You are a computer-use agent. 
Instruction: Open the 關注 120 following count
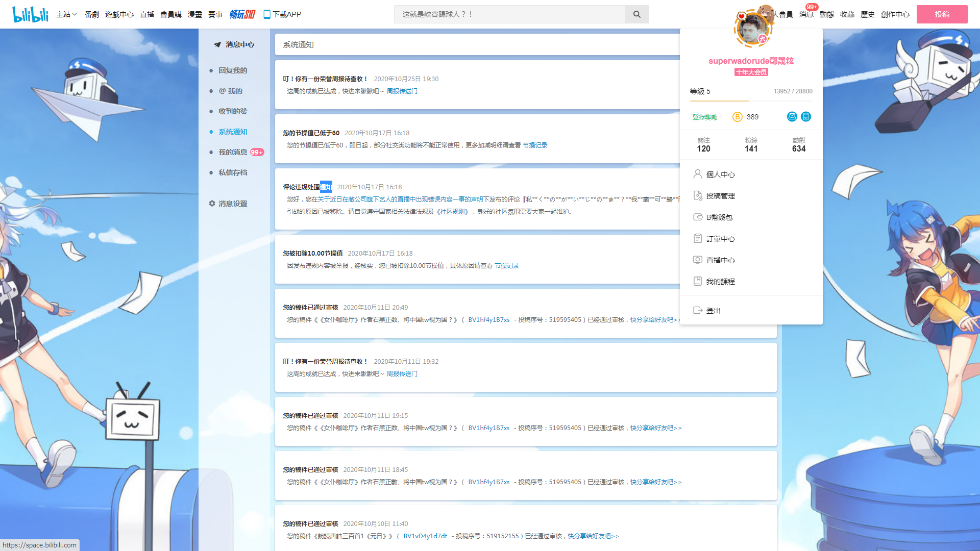pyautogui.click(x=703, y=144)
